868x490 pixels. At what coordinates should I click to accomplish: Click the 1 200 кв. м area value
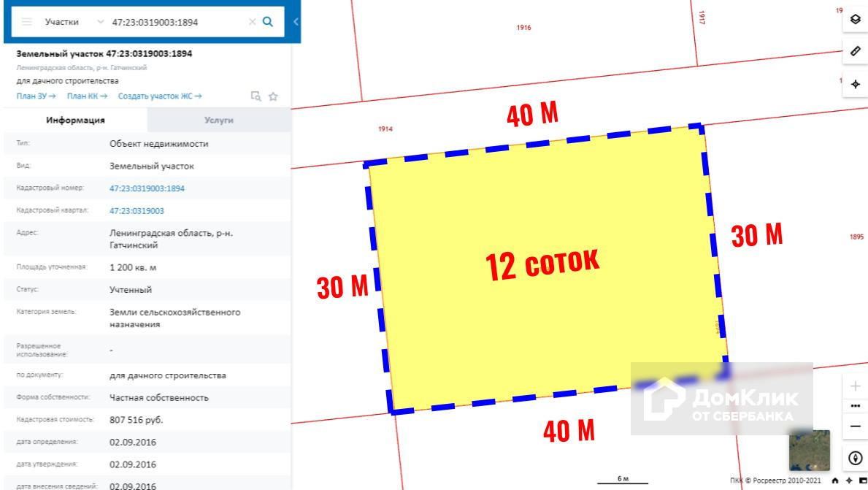tap(133, 267)
